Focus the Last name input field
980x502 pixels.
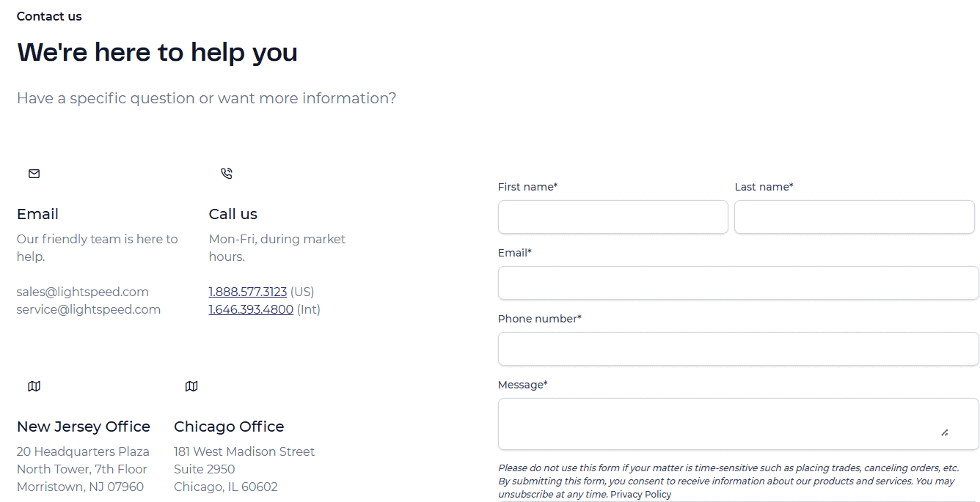[x=854, y=217]
